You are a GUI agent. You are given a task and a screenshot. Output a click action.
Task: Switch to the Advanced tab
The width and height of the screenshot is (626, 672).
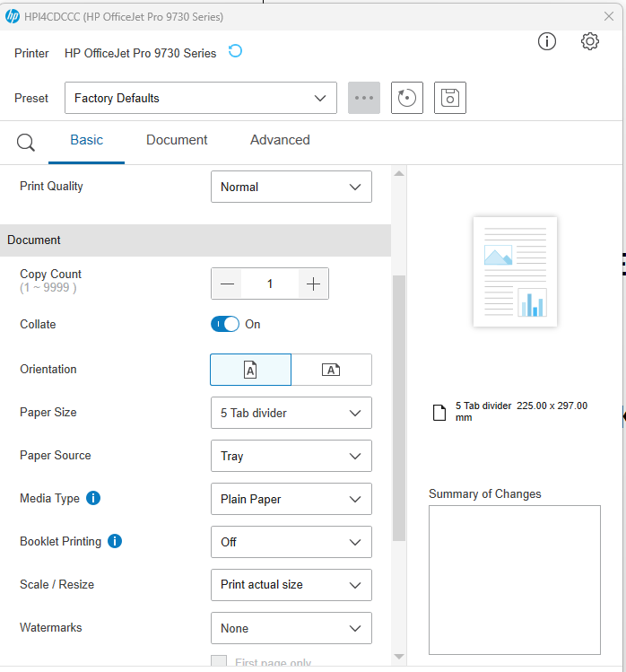pos(280,140)
